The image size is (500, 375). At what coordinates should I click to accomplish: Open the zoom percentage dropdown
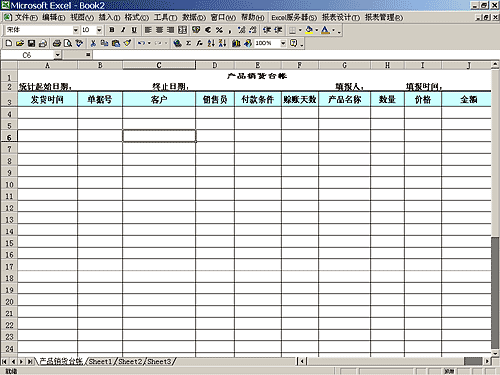(x=283, y=43)
